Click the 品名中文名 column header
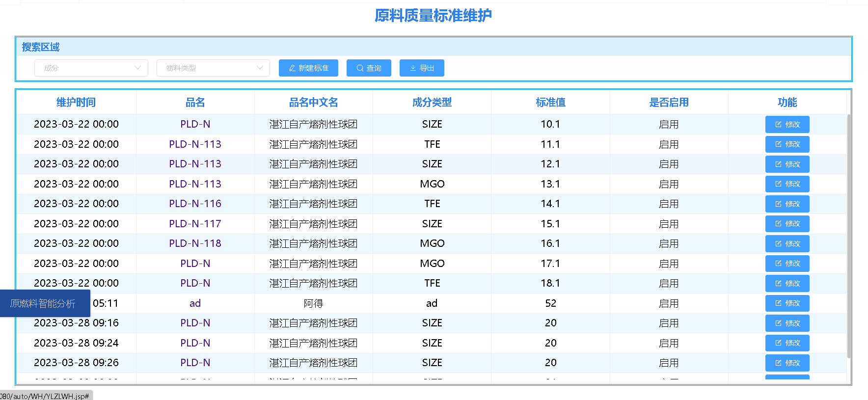 [313, 103]
